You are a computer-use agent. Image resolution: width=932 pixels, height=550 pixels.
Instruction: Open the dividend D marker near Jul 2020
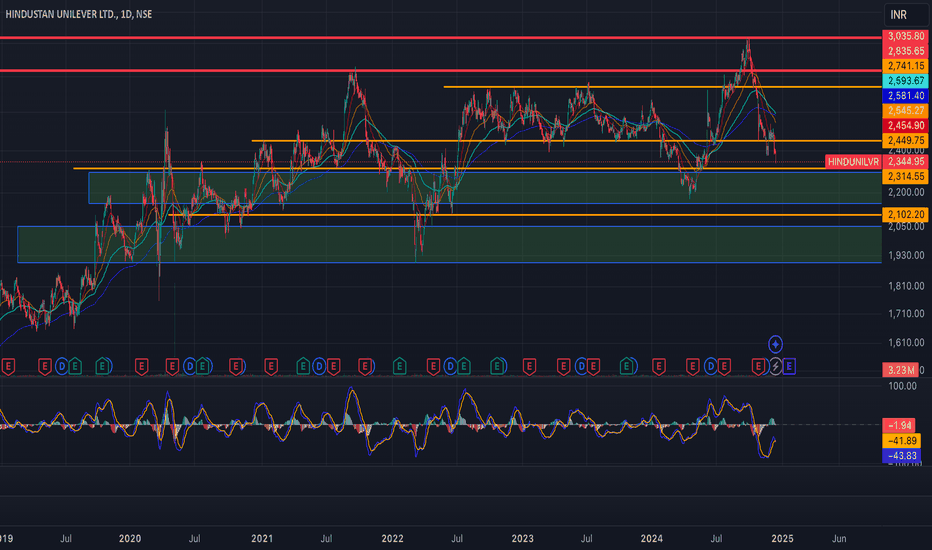tap(190, 366)
